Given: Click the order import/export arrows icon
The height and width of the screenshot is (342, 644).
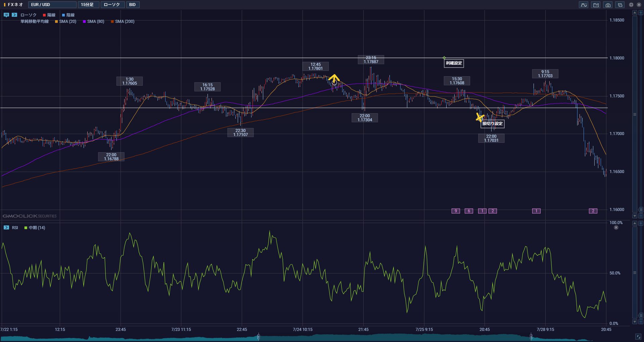Looking at the screenshot, I should pyautogui.click(x=596, y=5).
